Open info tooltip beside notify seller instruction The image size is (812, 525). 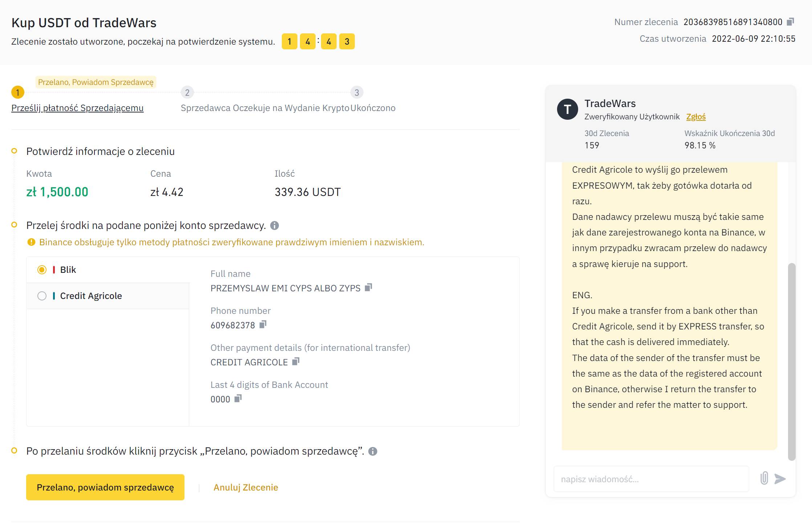tap(373, 451)
